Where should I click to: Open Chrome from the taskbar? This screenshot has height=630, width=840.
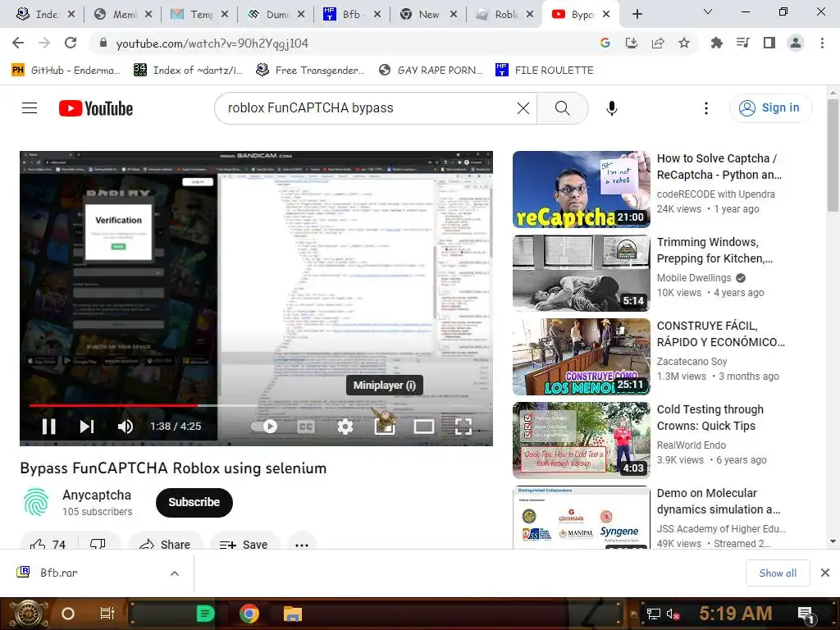click(249, 614)
